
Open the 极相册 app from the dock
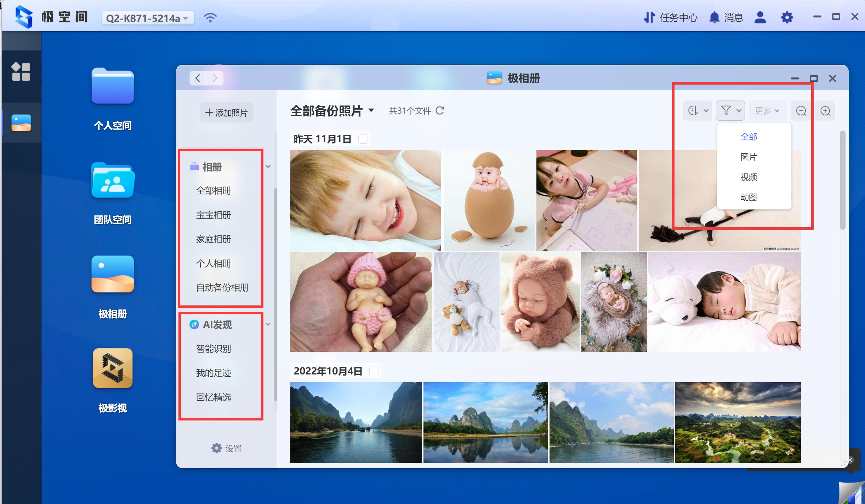coord(113,274)
